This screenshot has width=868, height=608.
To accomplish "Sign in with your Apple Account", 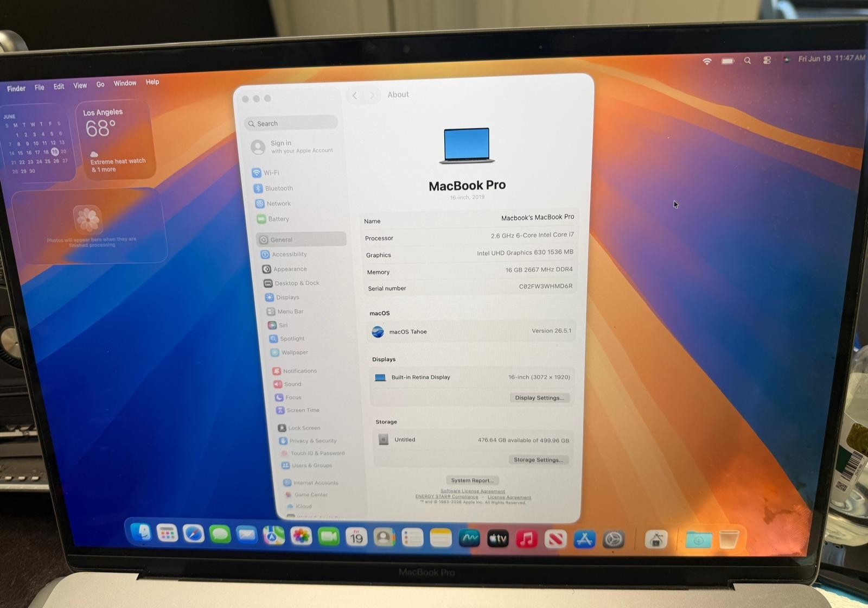I will pos(293,147).
